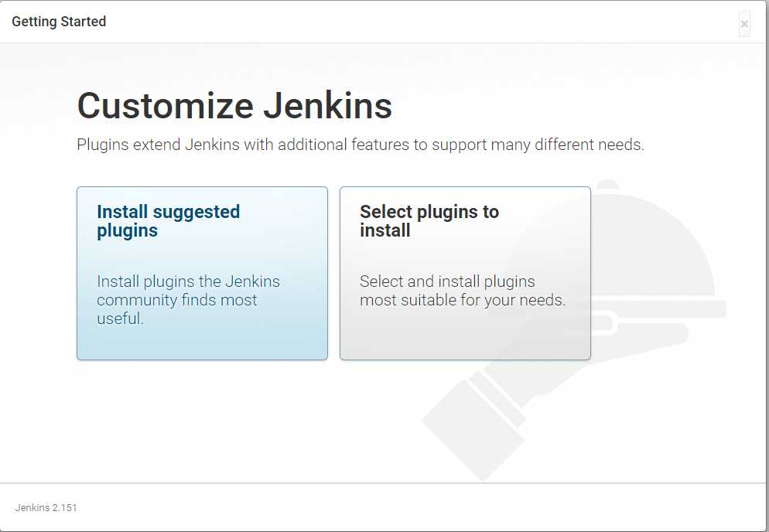
Task: Click the Customize Jenkins heading
Action: 234,105
